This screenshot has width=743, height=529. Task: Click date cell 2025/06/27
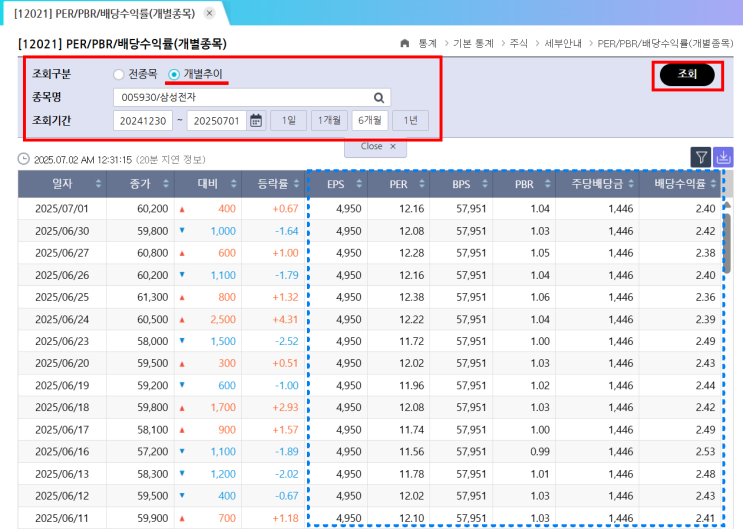click(x=62, y=253)
